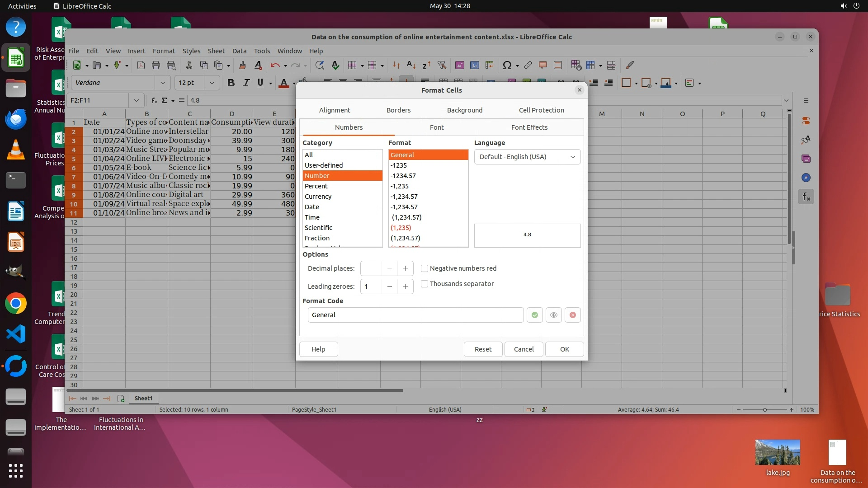Click the eye icon next to Format Code
868x488 pixels.
(554, 315)
